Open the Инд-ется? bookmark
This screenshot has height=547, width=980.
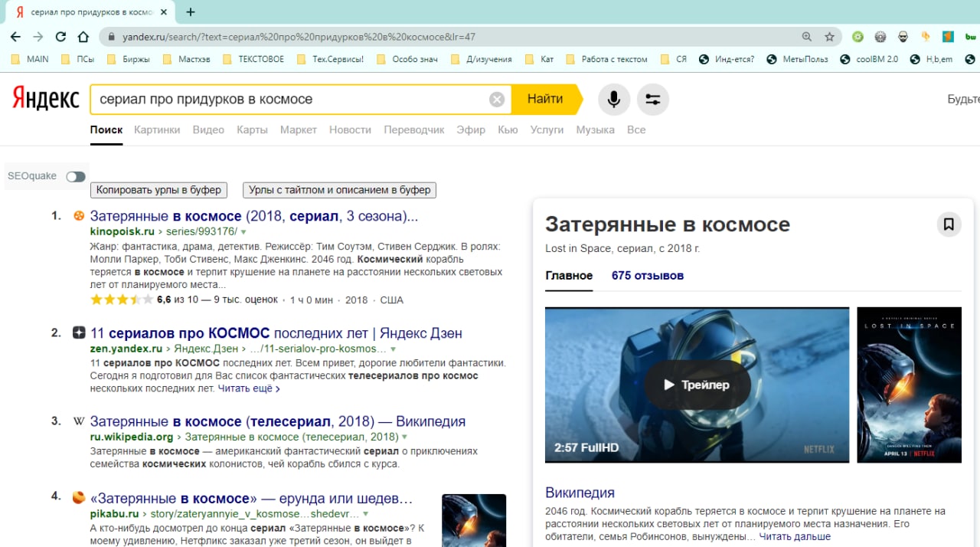(x=727, y=59)
